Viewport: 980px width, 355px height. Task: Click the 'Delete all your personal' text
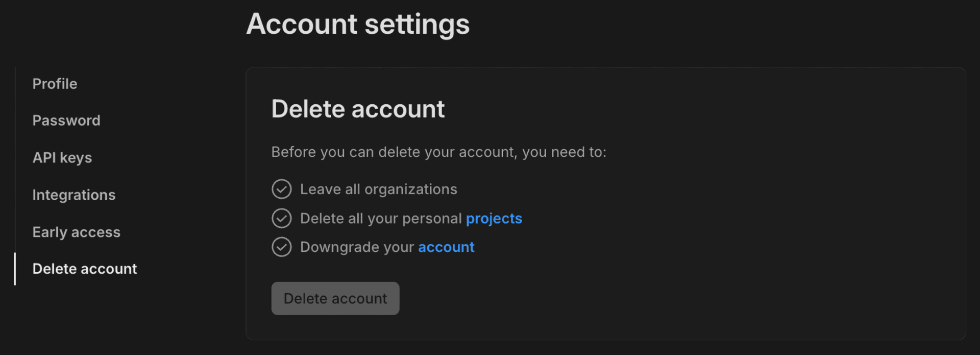[x=381, y=219]
